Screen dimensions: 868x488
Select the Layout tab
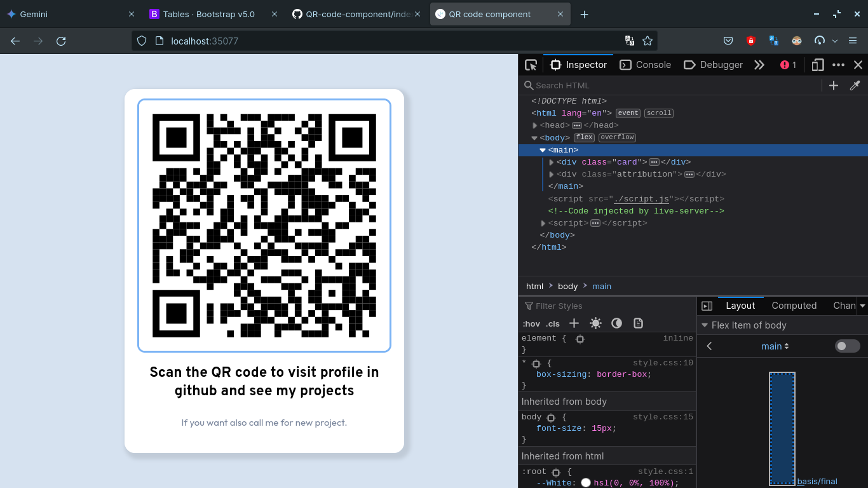click(x=740, y=306)
